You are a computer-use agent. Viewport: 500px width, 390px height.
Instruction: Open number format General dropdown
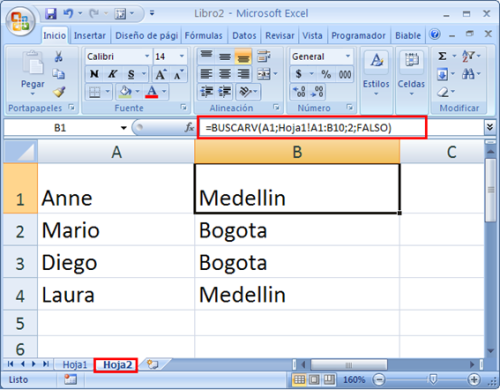(x=348, y=56)
